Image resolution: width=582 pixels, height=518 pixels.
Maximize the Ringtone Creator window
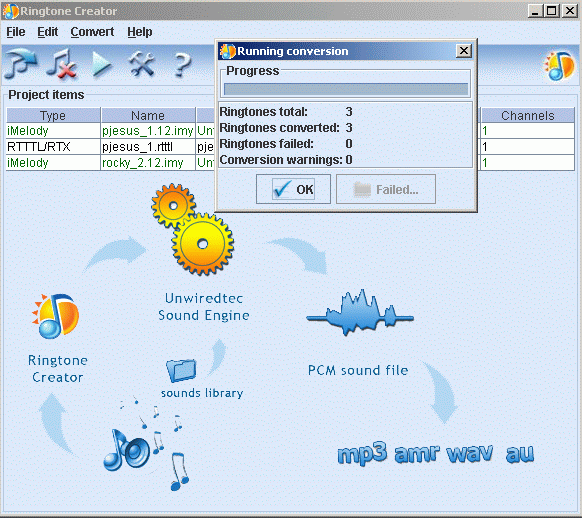[x=552, y=11]
